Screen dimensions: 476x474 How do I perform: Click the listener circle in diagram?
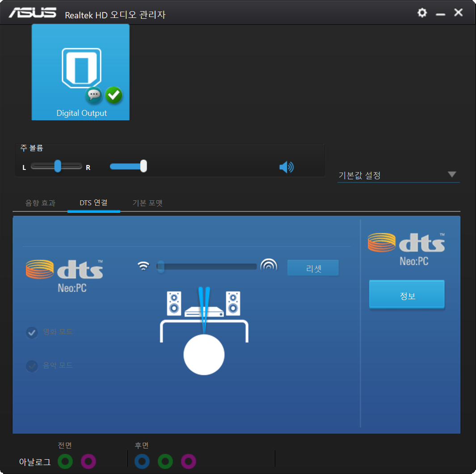coord(204,355)
